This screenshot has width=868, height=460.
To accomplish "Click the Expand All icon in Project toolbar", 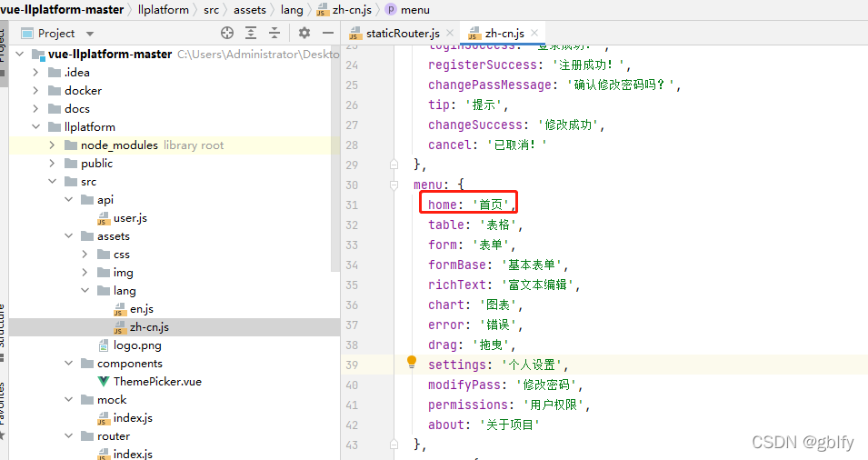I will [251, 34].
